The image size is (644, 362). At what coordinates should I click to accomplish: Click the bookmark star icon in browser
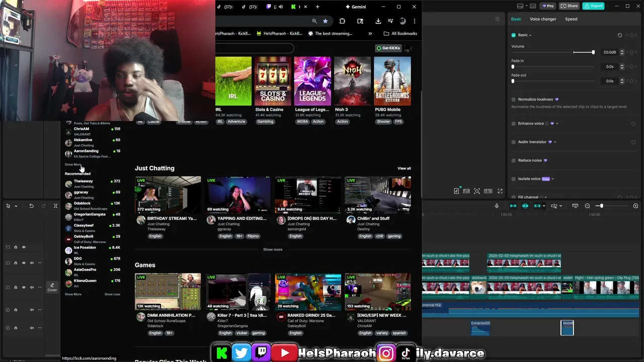point(326,21)
